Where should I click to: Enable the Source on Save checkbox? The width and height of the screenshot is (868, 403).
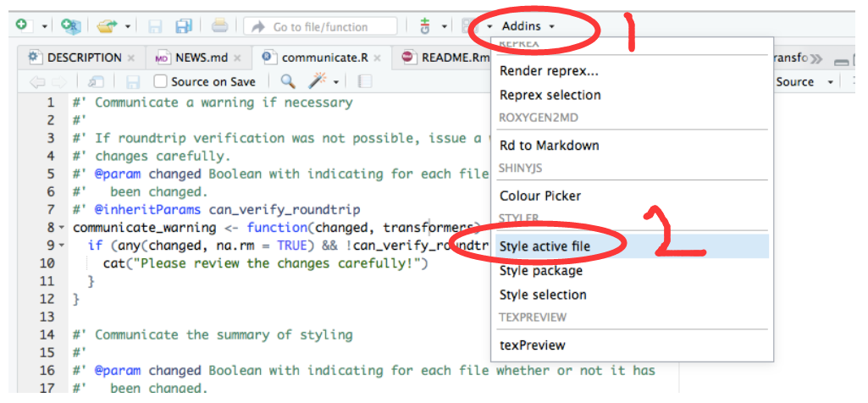(x=160, y=82)
